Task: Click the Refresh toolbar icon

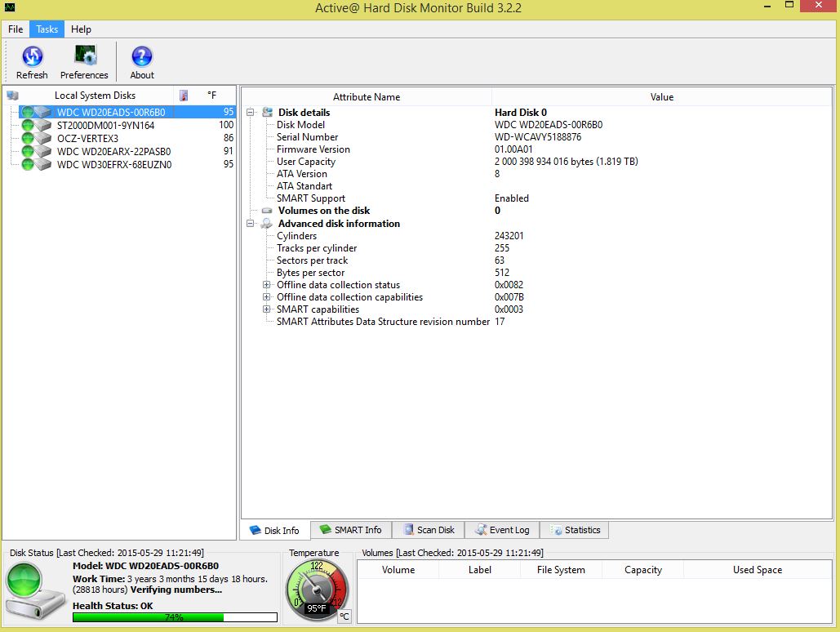Action: click(32, 57)
